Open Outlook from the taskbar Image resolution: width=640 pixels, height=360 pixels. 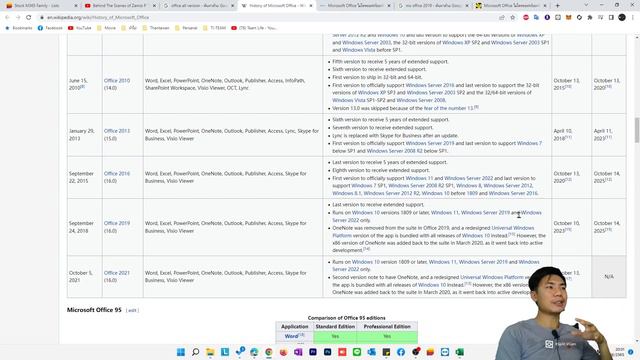click(372, 352)
